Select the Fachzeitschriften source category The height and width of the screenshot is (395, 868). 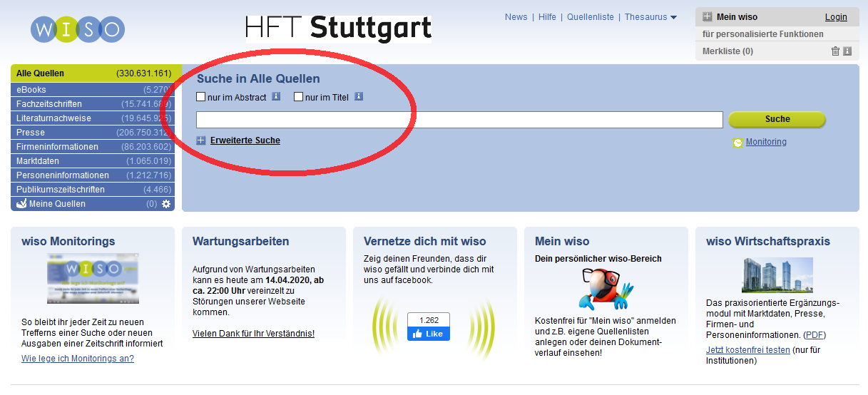click(49, 104)
